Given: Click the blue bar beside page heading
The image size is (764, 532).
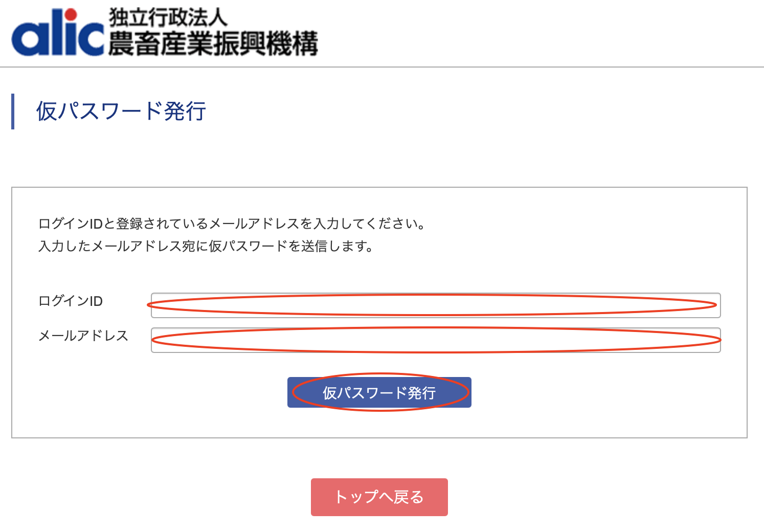Looking at the screenshot, I should tap(13, 111).
